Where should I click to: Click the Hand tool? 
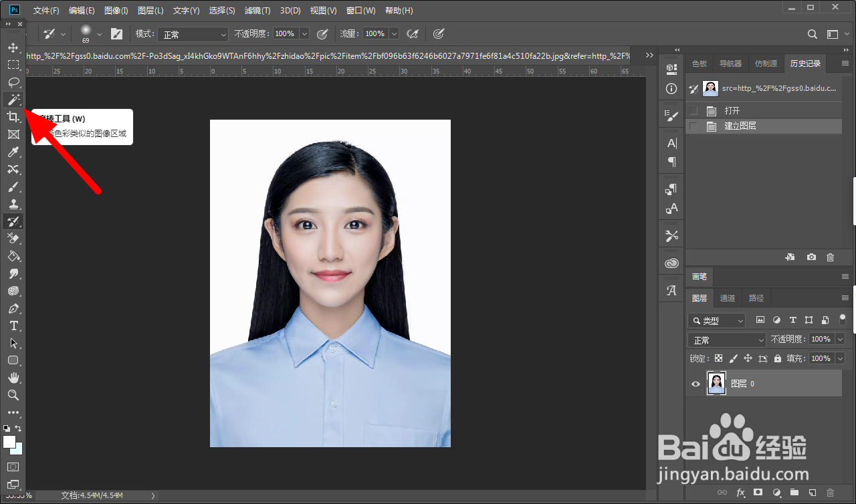point(13,378)
